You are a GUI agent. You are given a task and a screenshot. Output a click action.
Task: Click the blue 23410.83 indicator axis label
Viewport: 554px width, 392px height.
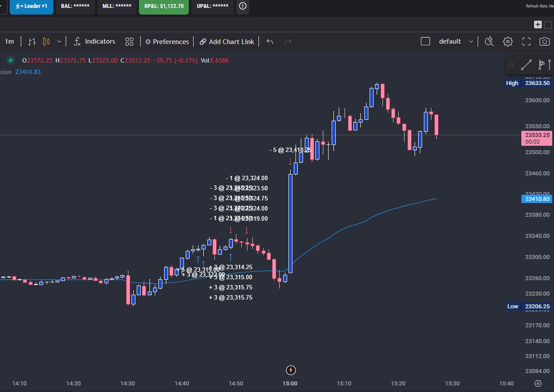click(537, 199)
